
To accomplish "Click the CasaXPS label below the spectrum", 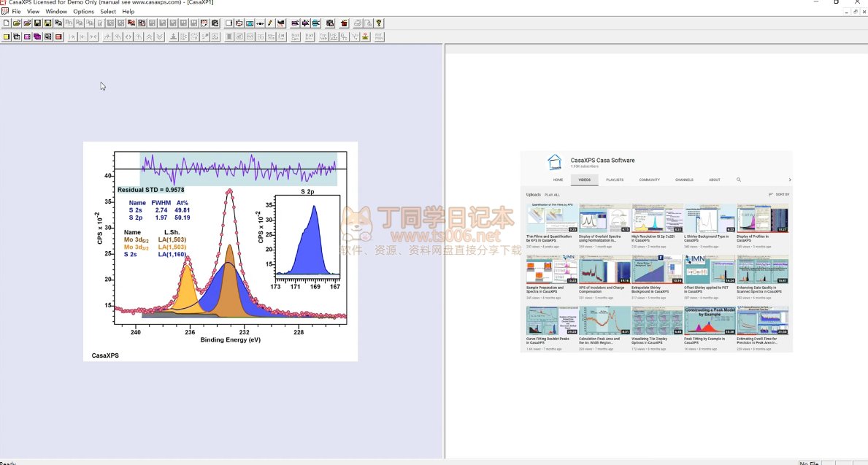I will click(x=105, y=356).
